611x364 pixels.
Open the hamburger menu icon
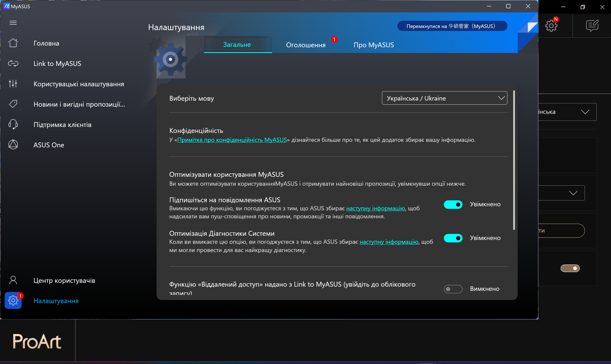(13, 23)
